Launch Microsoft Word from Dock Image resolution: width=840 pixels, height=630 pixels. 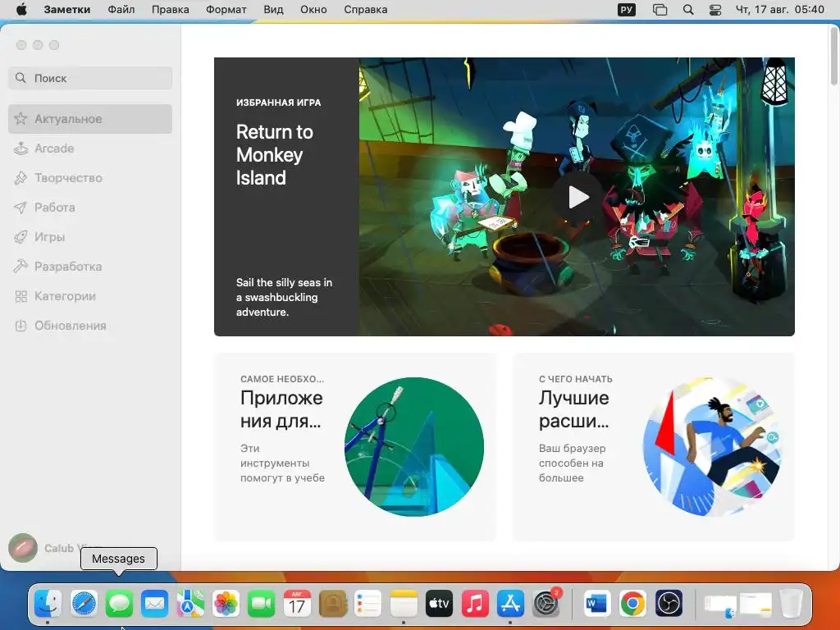597,604
